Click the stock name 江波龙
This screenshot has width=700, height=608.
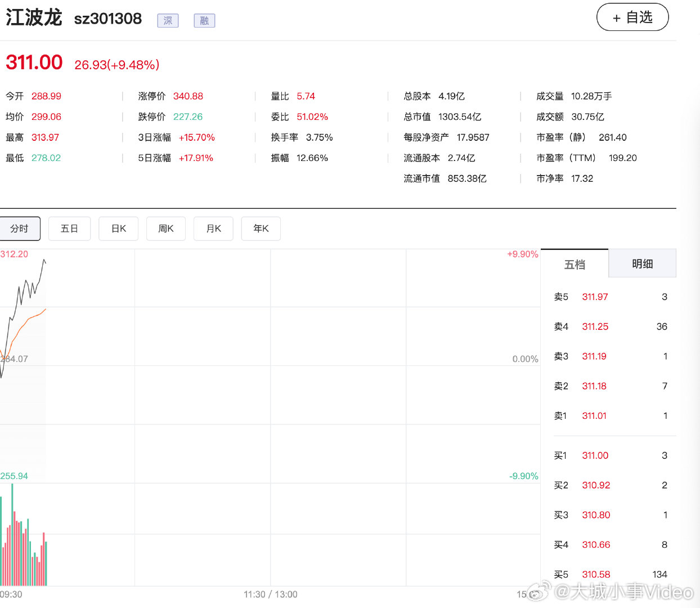(33, 17)
